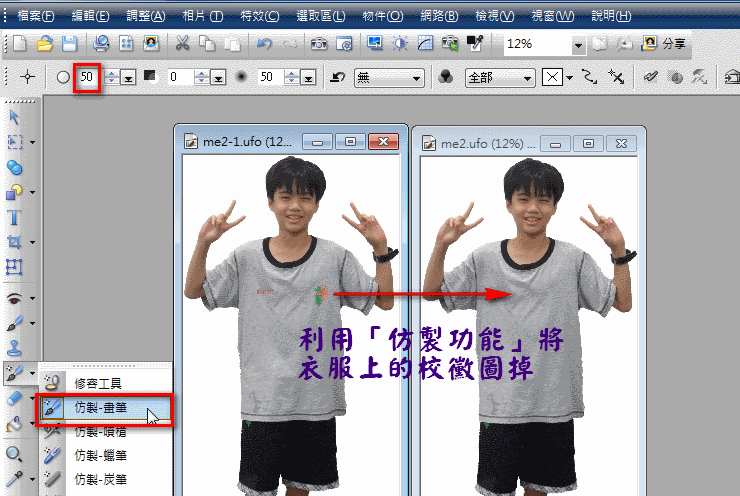The height and width of the screenshot is (496, 740).
Task: Select the Transform tool
Action: pyautogui.click(x=14, y=267)
